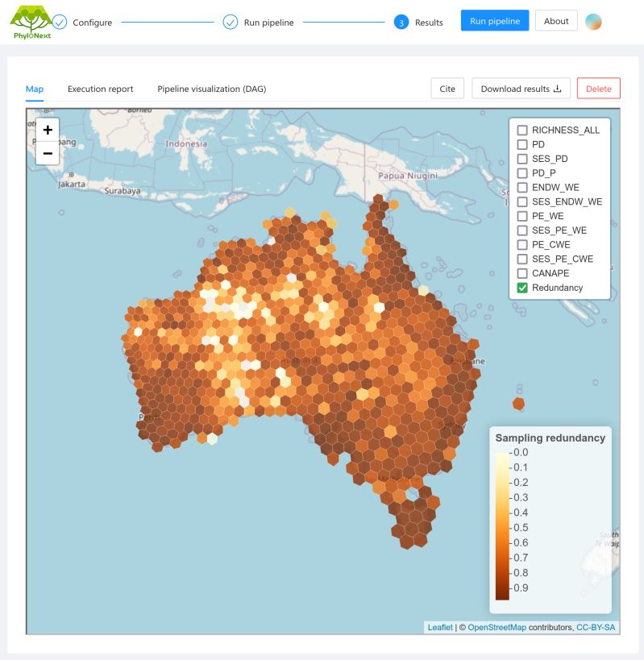Image resolution: width=644 pixels, height=660 pixels.
Task: Enable the ENDW_WE layer checkbox
Action: [x=522, y=187]
